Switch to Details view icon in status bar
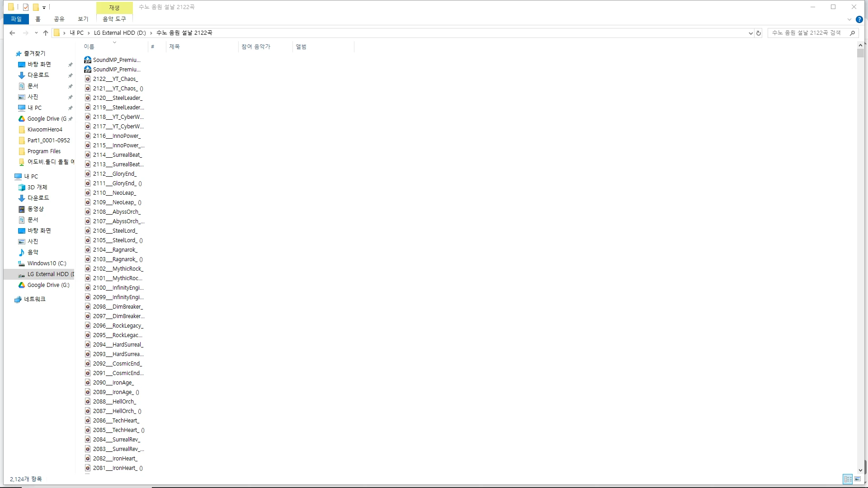Image resolution: width=868 pixels, height=488 pixels. click(848, 479)
